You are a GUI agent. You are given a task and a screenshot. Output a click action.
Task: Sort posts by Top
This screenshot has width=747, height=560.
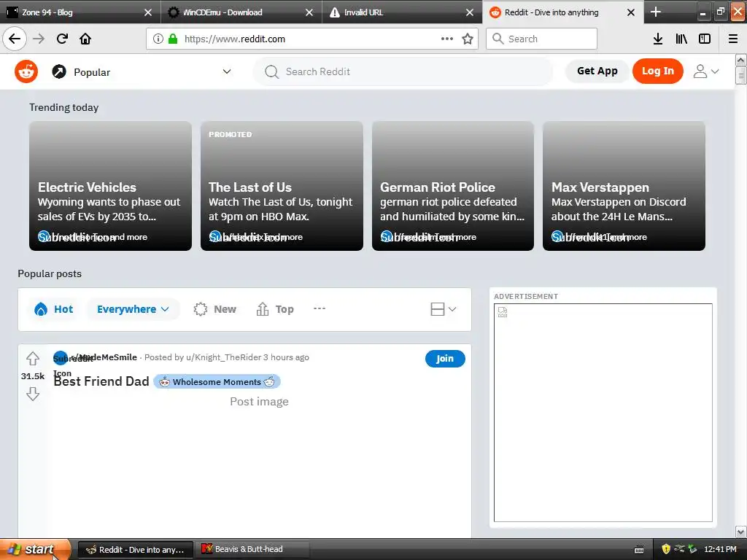pos(275,309)
